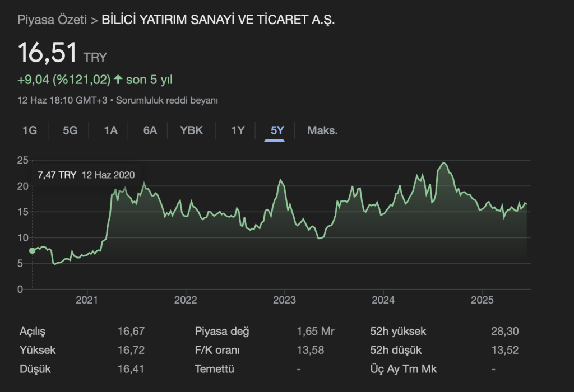Click the 2025 label on the time axis

[x=482, y=300]
